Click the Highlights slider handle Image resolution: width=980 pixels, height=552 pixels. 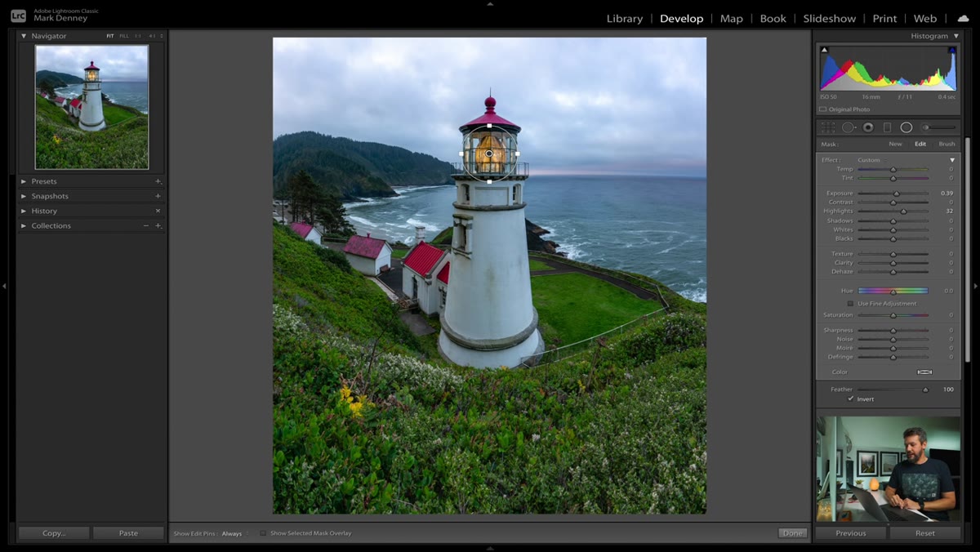[x=903, y=211]
